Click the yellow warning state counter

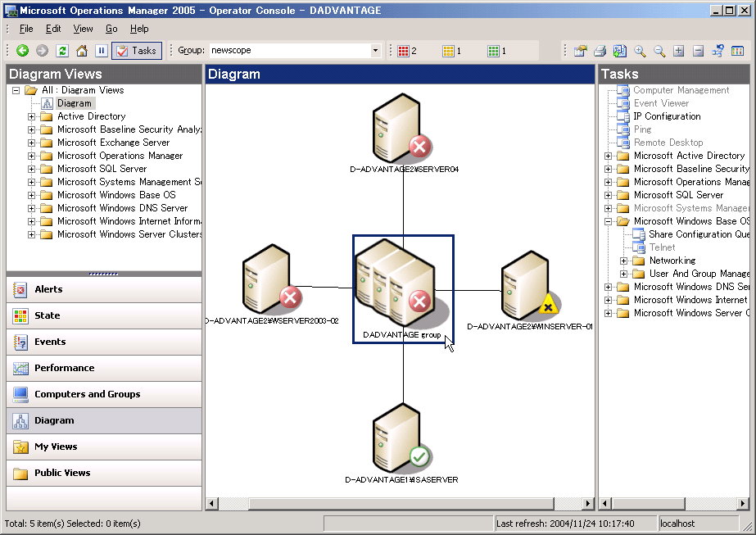tap(452, 51)
